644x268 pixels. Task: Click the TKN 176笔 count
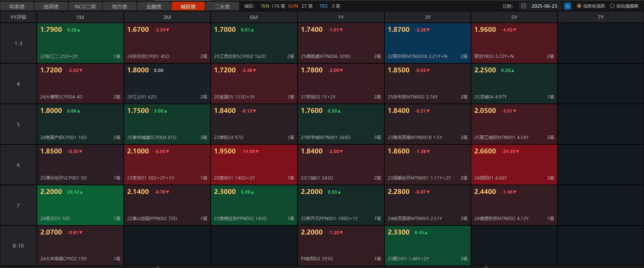point(273,6)
